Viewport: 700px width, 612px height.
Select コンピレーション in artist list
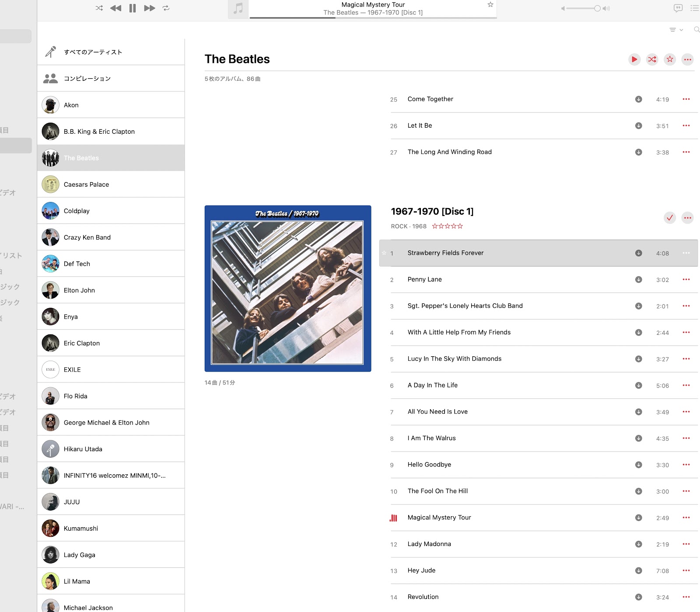(111, 78)
